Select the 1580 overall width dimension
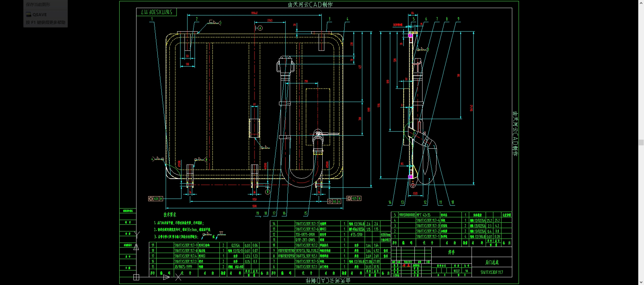This screenshot has width=644, height=285. click(x=254, y=206)
